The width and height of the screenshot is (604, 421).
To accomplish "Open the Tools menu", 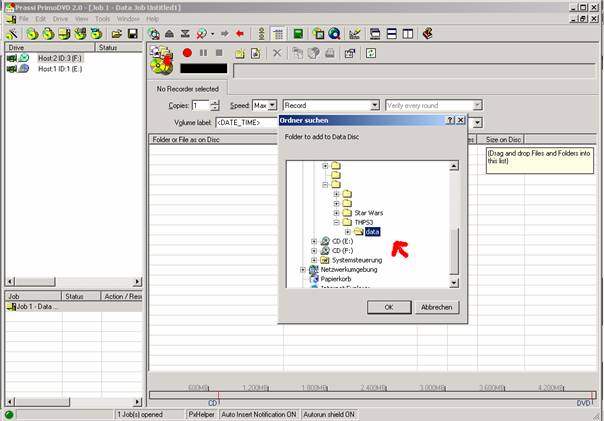I will tap(102, 18).
